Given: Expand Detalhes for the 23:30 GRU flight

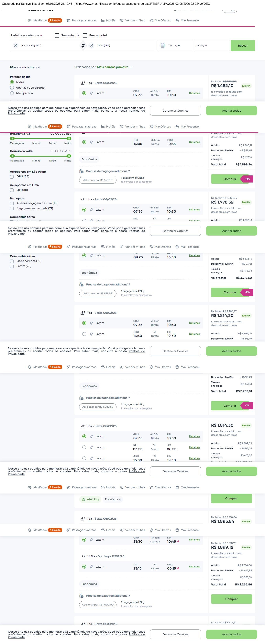Looking at the screenshot, I should [x=194, y=540].
